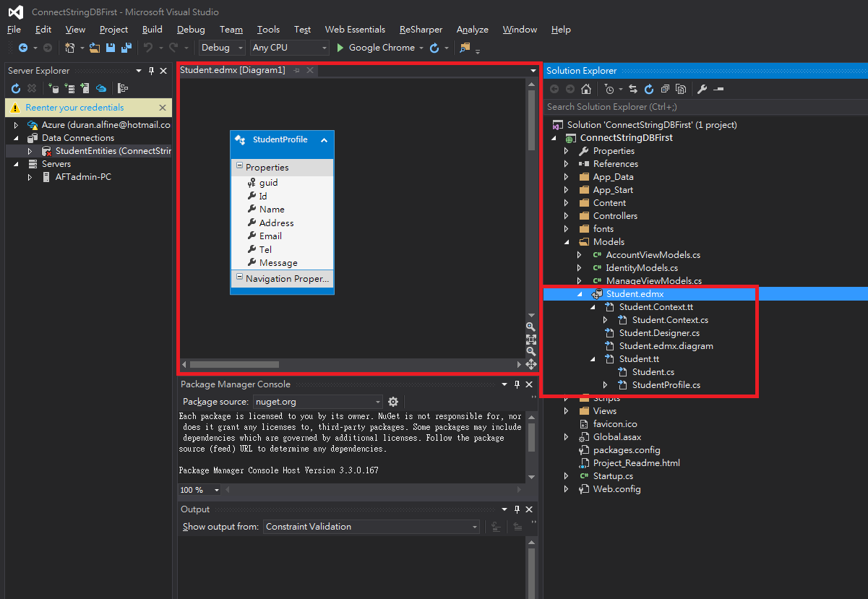Click the Reenter your credentials link
Viewport: 868px width, 599px height.
point(74,108)
